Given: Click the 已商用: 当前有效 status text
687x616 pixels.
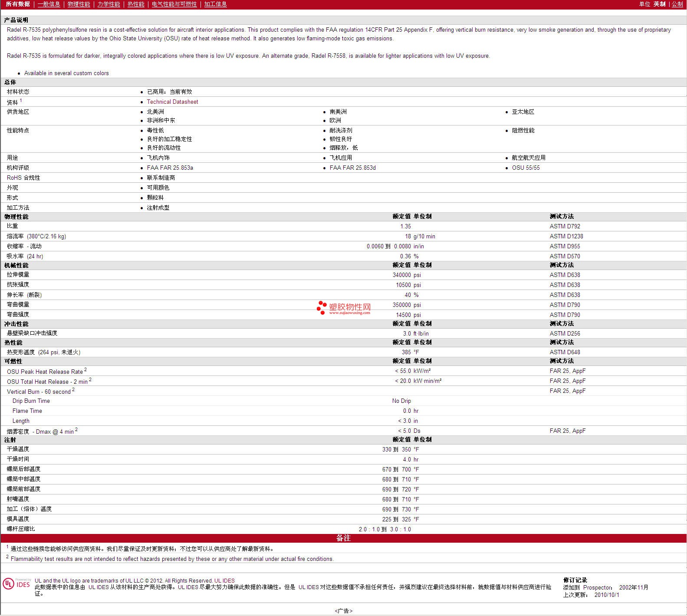Looking at the screenshot, I should point(169,92).
